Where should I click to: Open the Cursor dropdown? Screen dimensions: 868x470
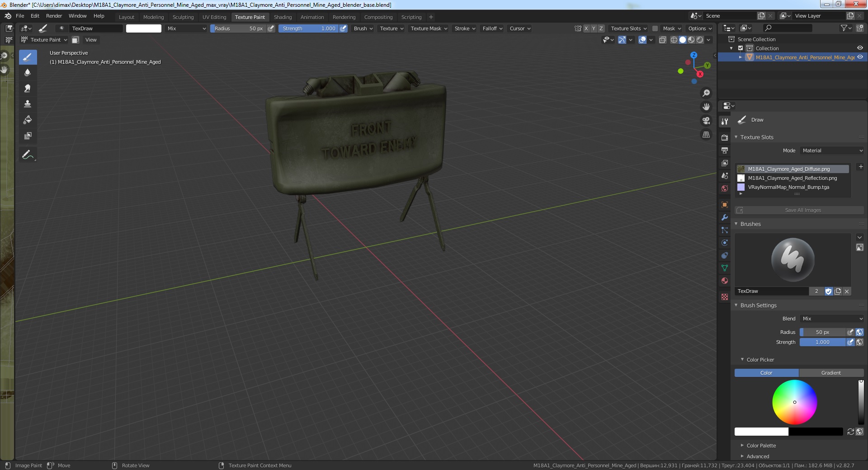[520, 28]
